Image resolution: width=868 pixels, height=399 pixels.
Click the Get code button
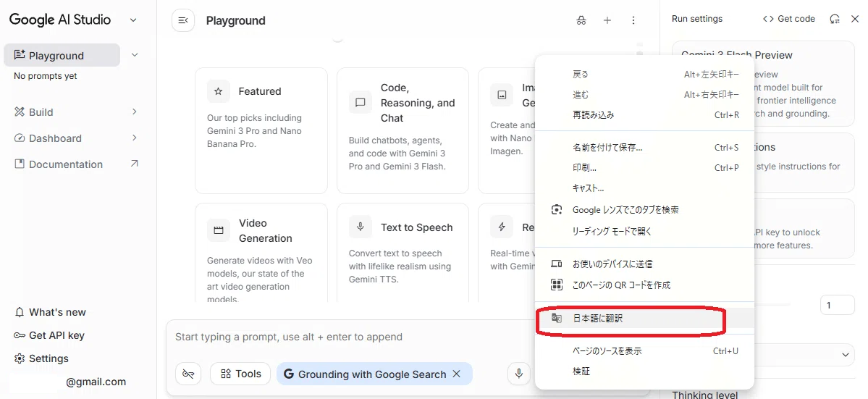click(x=788, y=19)
